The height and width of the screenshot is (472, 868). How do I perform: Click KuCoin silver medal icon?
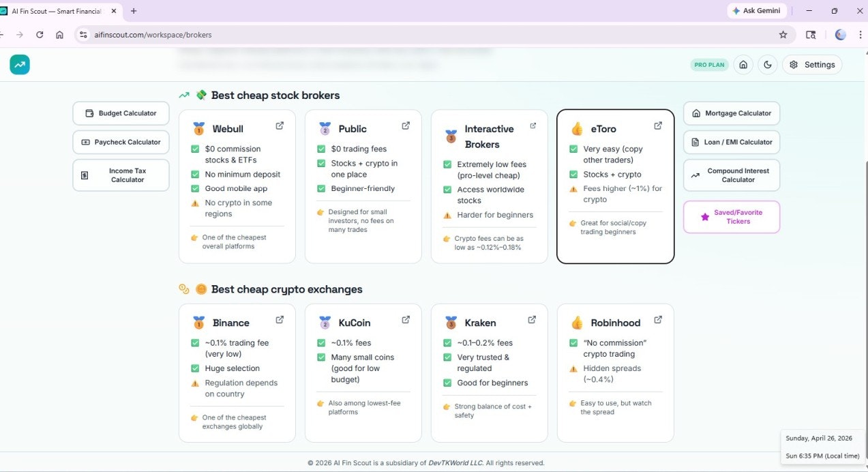325,323
